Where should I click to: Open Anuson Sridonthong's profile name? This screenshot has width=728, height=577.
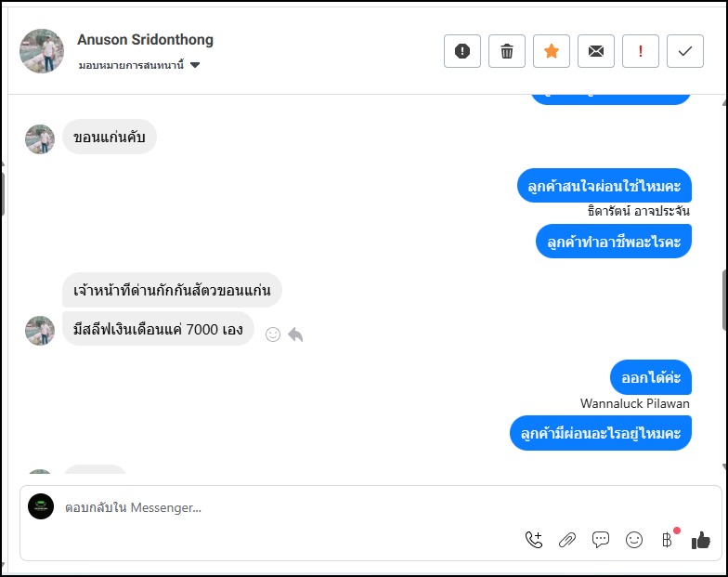145,40
